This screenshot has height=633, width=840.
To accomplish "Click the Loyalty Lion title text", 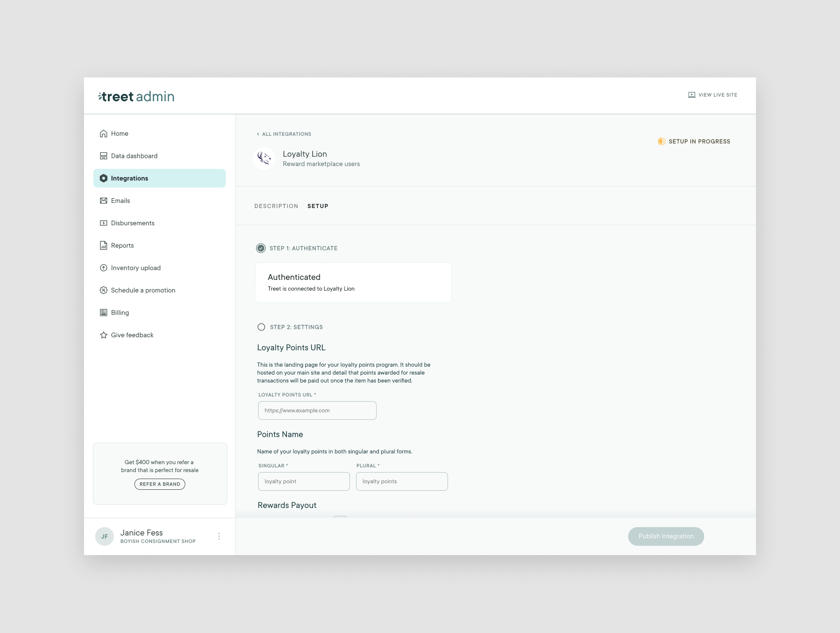I will coord(305,154).
